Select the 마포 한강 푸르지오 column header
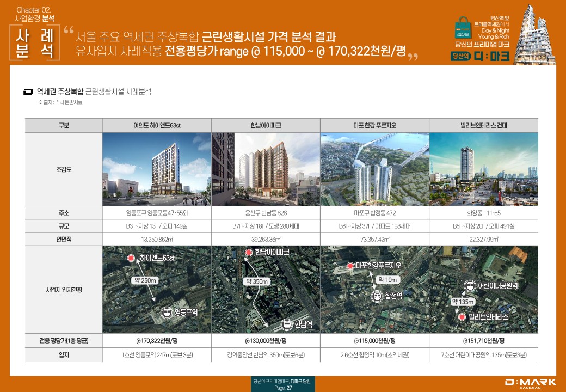The width and height of the screenshot is (566, 392). tap(374, 126)
